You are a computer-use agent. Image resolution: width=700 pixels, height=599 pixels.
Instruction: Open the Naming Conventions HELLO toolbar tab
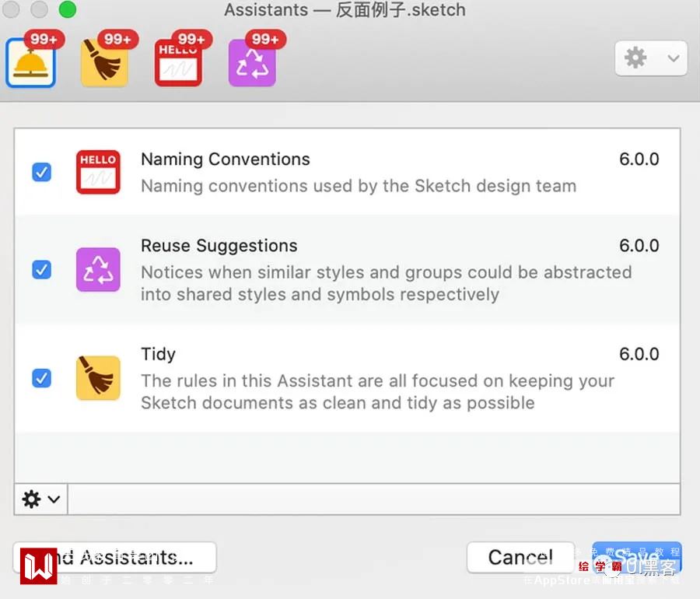178,62
